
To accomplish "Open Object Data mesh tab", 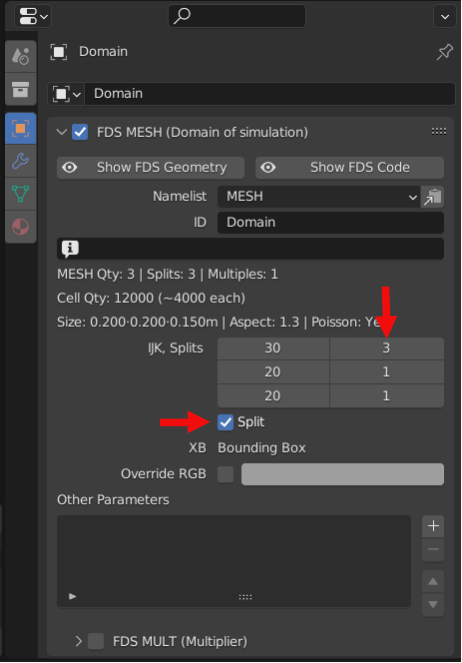I will (20, 194).
